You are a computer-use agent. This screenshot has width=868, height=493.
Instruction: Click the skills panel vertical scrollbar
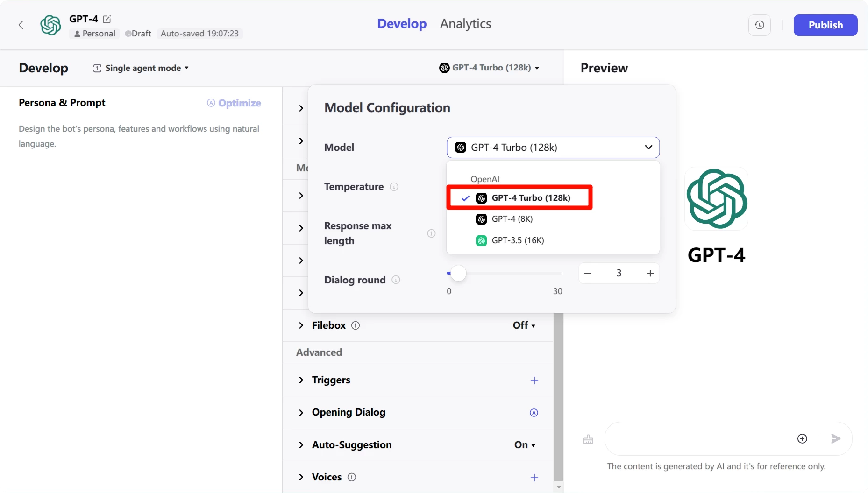click(x=558, y=397)
